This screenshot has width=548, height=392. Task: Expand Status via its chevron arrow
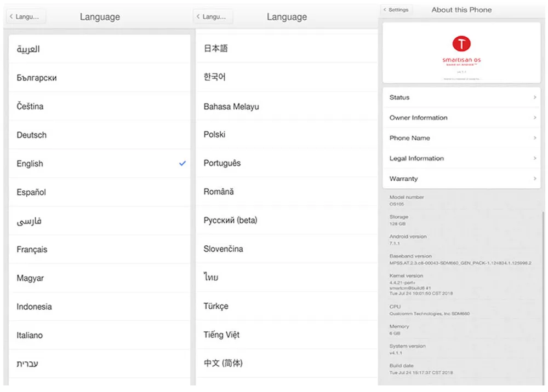pyautogui.click(x=535, y=97)
